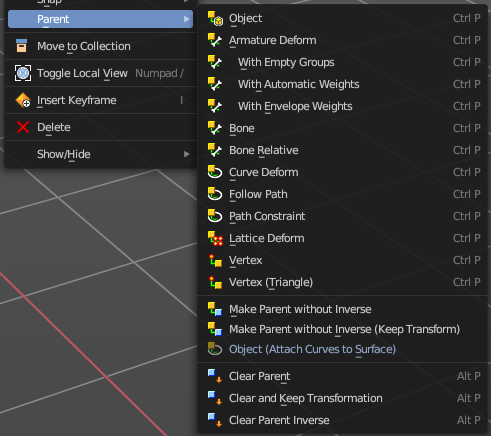Viewport: 491px width, 436px height.
Task: Select Delete from the object menu
Action: pyautogui.click(x=100, y=127)
